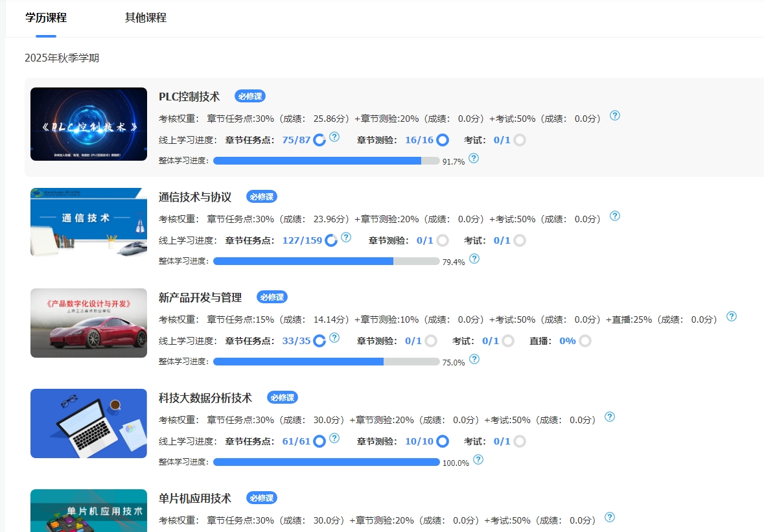Open the help icon next to 33/35 章节任务点
This screenshot has width=764, height=532.
point(334,338)
